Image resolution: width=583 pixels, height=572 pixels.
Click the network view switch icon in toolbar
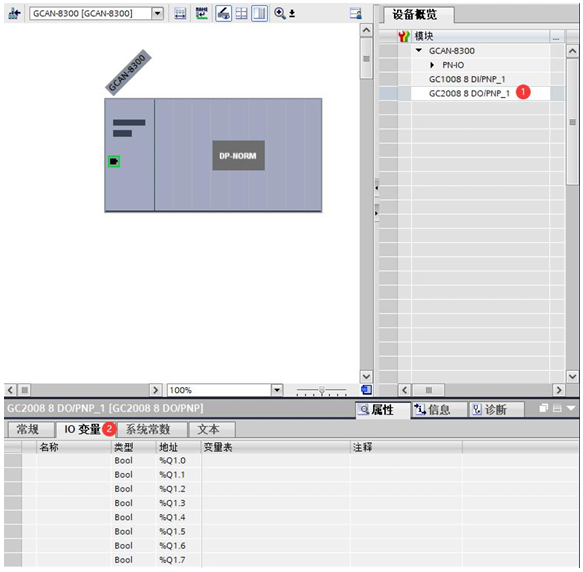14,14
